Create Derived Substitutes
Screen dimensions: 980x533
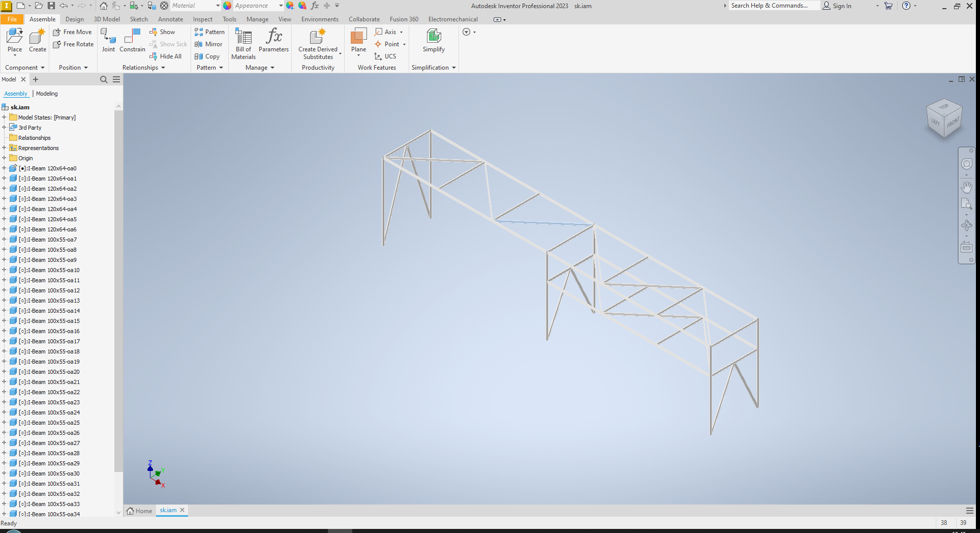point(318,43)
